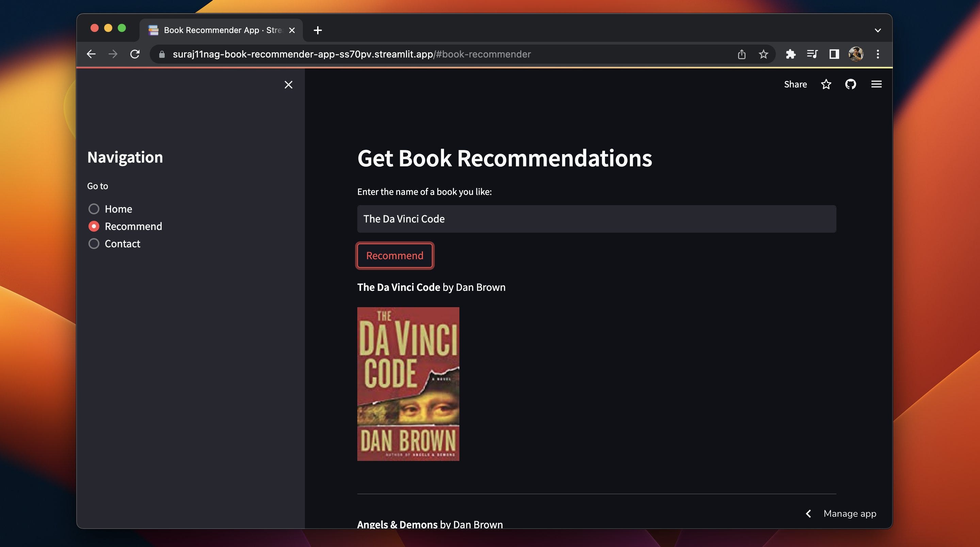Screen dimensions: 980x547
Task: Open the media controls icon in the toolbar
Action: click(812, 54)
